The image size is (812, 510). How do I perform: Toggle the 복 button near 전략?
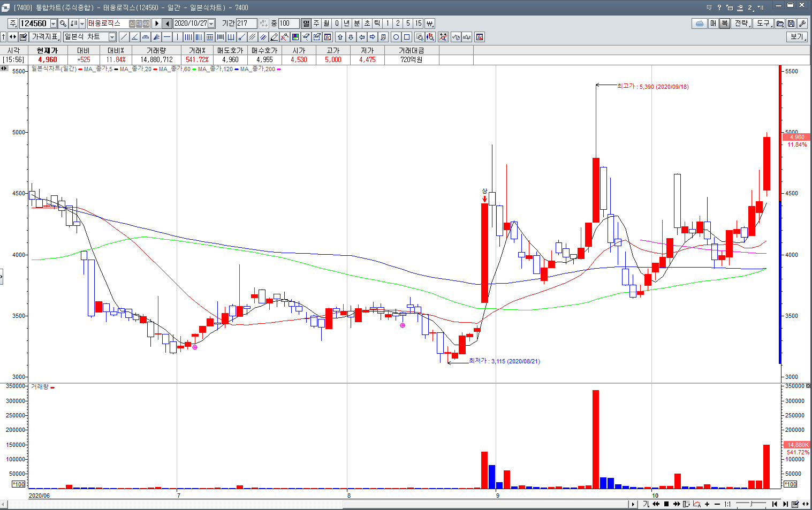pos(724,24)
